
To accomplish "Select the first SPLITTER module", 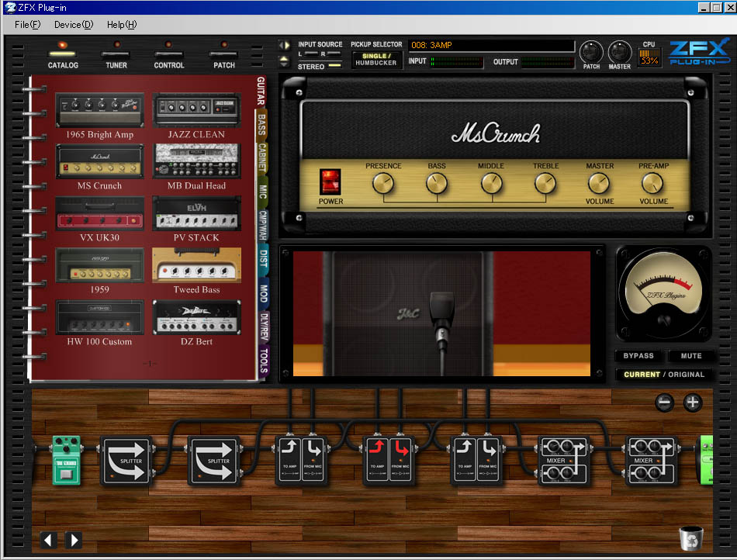I will (126, 461).
